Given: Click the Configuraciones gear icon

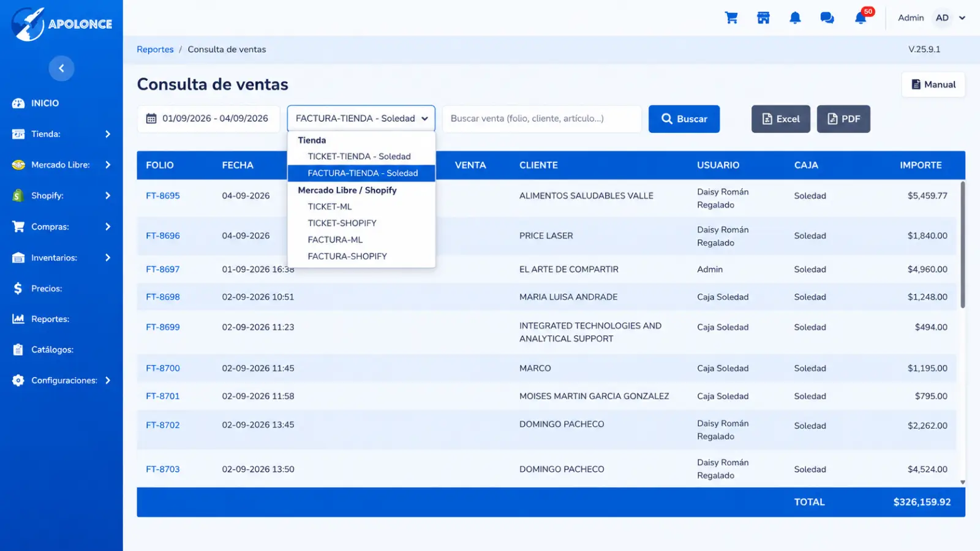Looking at the screenshot, I should tap(18, 380).
